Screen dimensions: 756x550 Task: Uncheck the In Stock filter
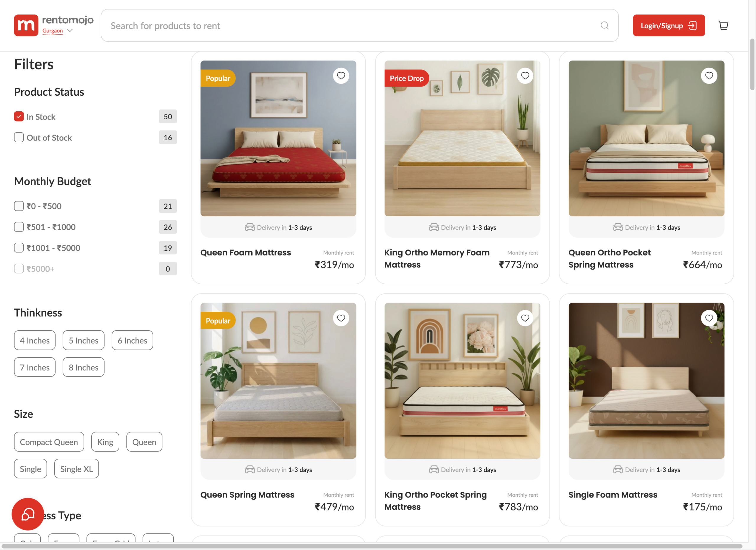click(x=19, y=116)
